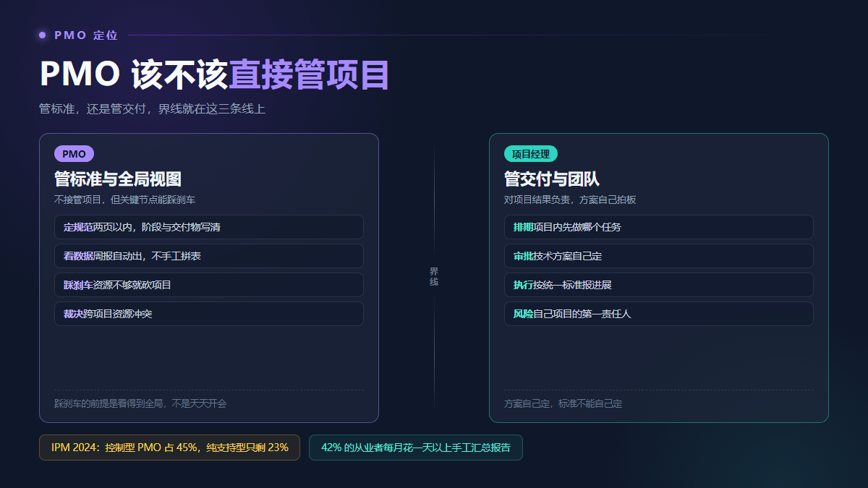Click the '界线' divider label
Screen dimensions: 868x488
coord(434,277)
